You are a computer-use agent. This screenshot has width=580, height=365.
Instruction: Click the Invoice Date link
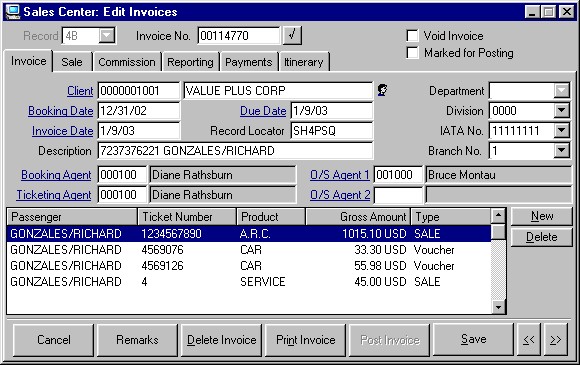click(63, 131)
